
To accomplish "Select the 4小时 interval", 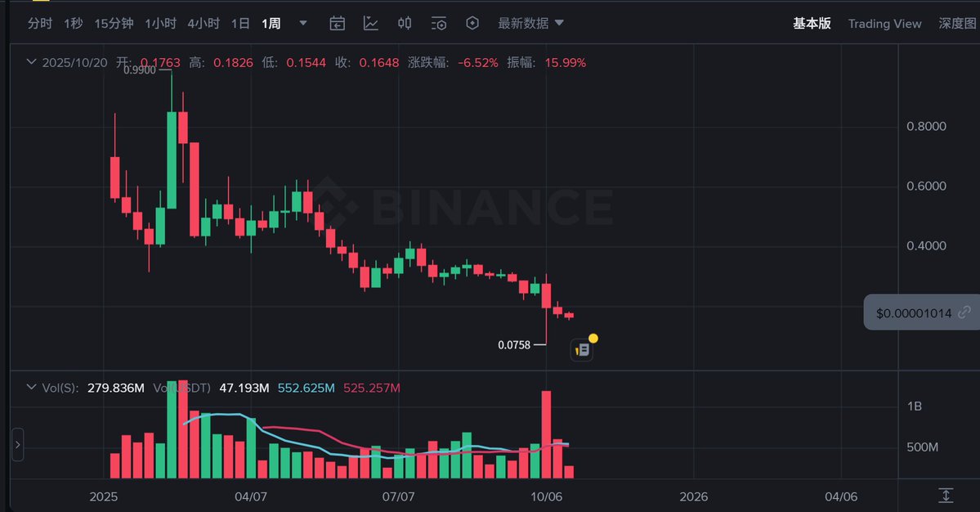I will click(x=204, y=24).
